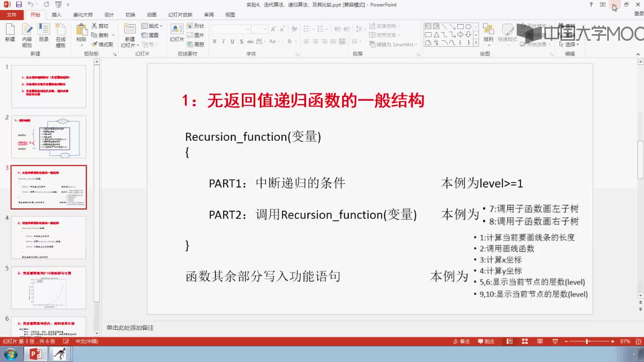Toggle Italic formatting
The height and width of the screenshot is (362, 644).
click(224, 42)
